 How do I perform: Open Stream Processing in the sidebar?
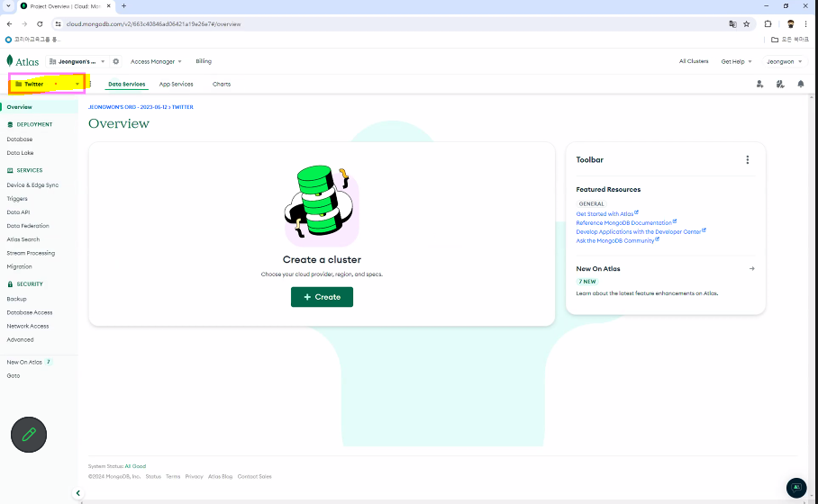(31, 253)
